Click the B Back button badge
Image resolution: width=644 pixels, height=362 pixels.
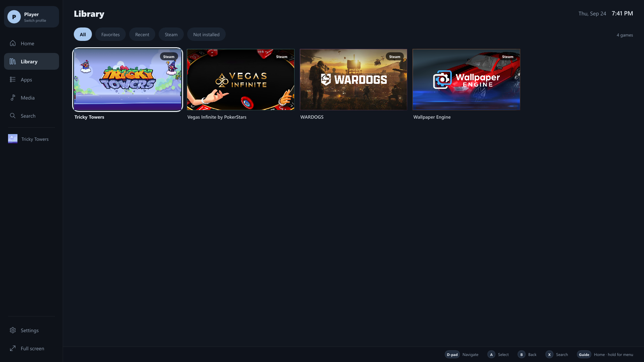click(522, 354)
